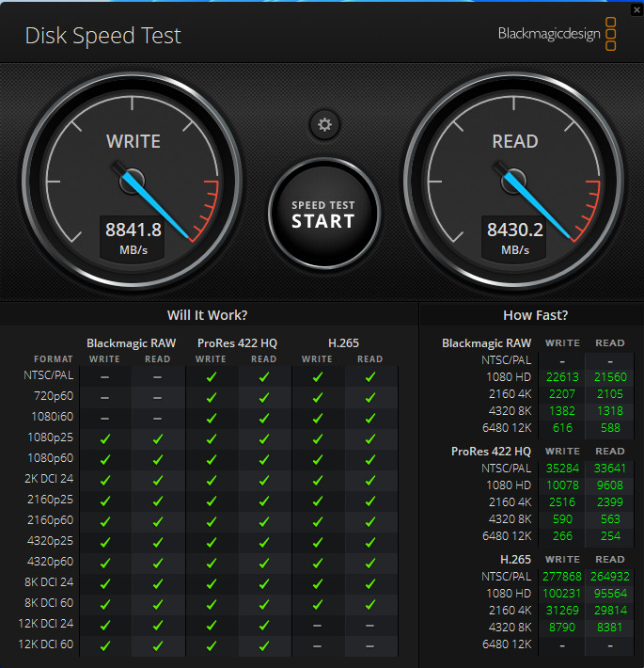Click the Will It Work? heading
Screen dimensions: 644x668
tap(207, 315)
